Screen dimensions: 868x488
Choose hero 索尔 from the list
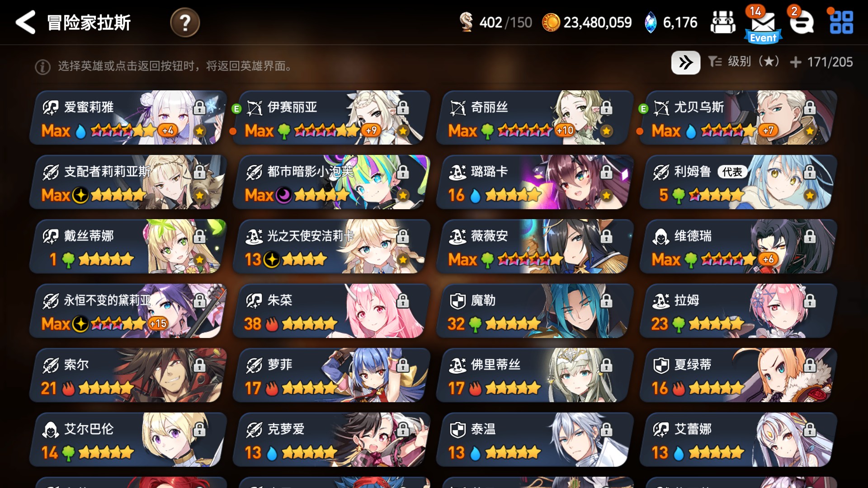tap(127, 375)
